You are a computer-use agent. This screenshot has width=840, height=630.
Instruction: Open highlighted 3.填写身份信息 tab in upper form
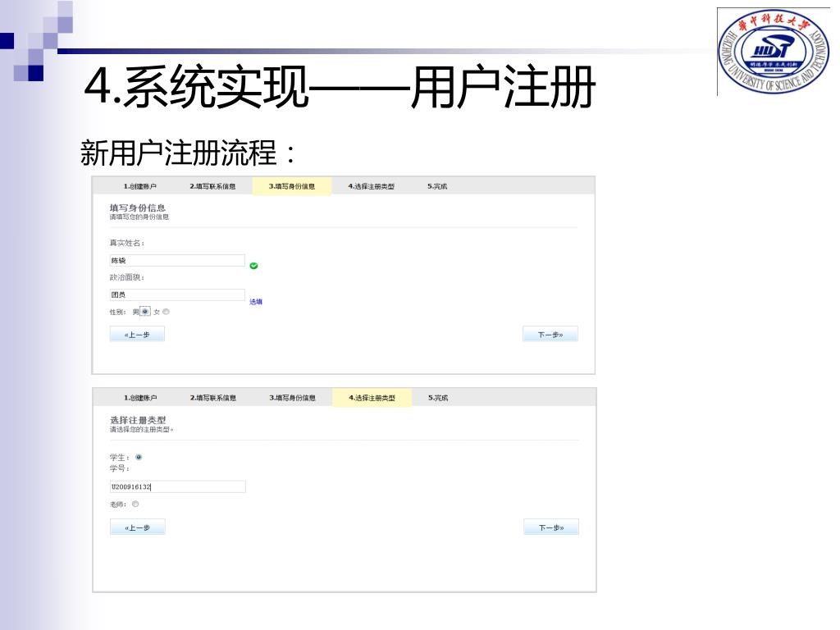tap(292, 186)
